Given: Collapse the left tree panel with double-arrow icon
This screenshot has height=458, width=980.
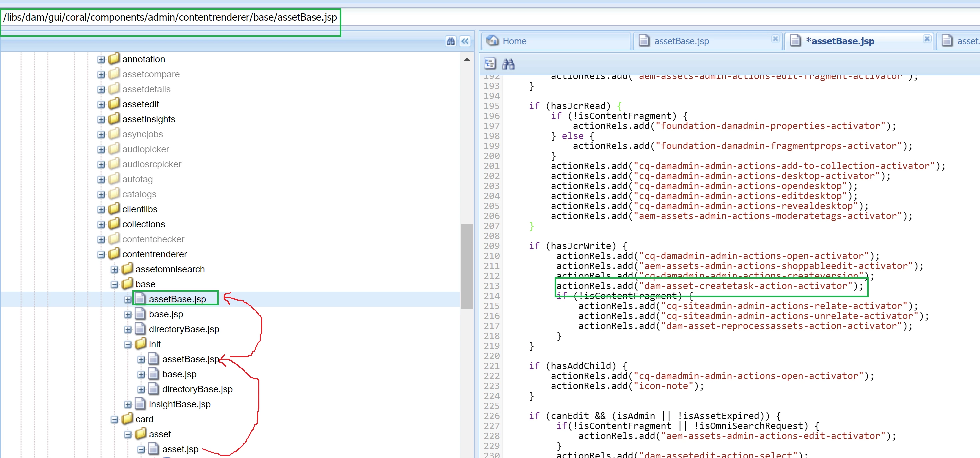Looking at the screenshot, I should point(465,41).
